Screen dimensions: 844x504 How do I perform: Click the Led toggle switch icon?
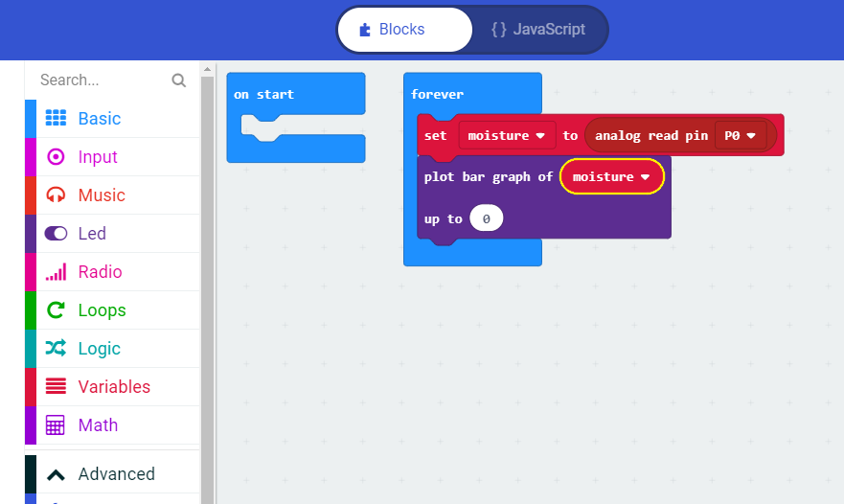coord(56,233)
